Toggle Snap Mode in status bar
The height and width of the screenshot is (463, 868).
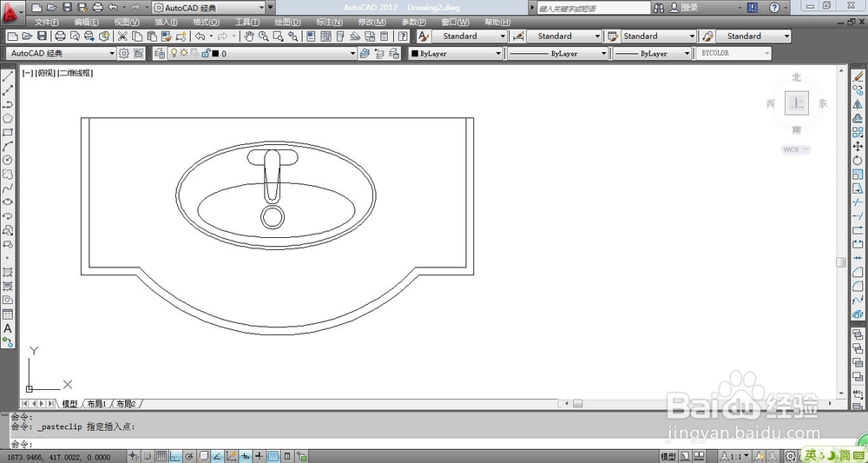click(148, 456)
